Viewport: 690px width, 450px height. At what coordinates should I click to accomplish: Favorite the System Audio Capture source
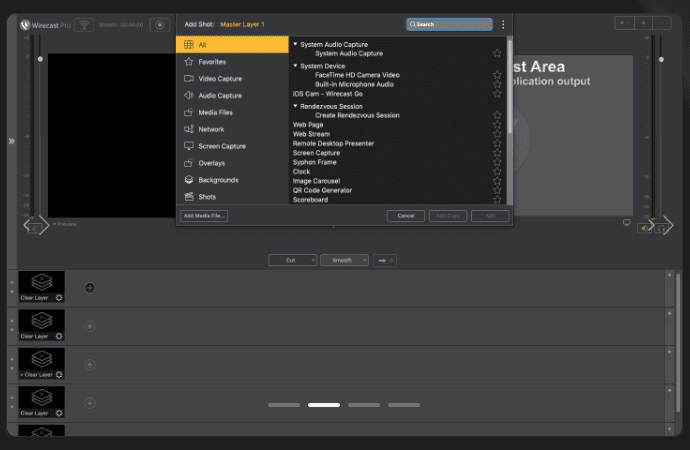pos(497,53)
